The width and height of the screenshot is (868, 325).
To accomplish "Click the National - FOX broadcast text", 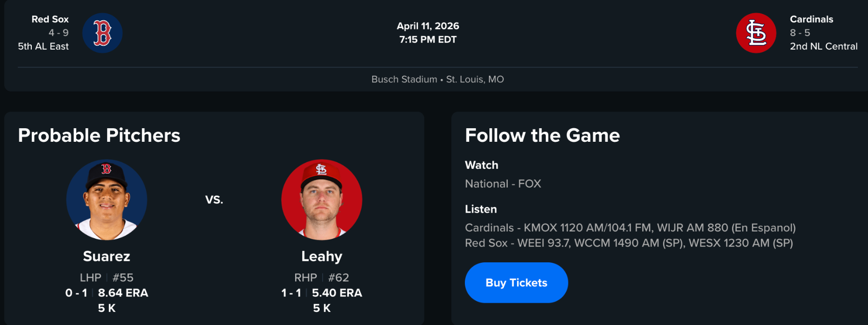I will (x=502, y=184).
